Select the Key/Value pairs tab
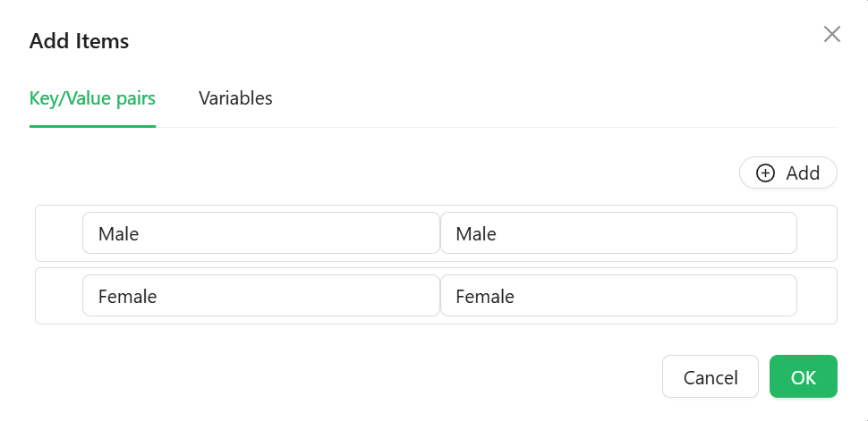 92,98
